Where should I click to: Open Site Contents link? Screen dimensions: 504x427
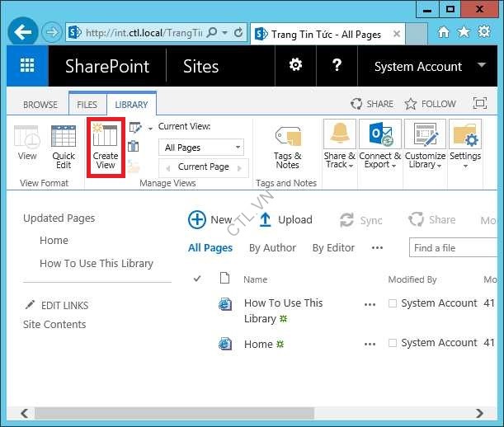(54, 324)
